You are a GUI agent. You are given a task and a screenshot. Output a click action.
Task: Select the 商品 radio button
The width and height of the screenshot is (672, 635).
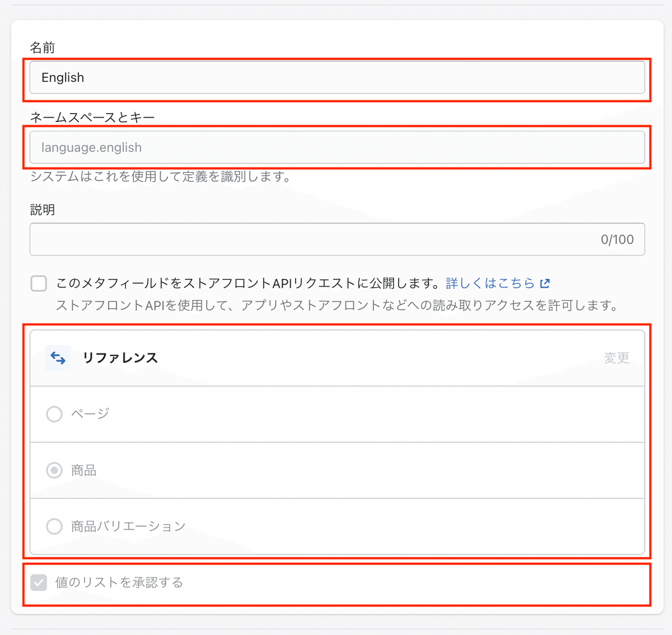tap(54, 470)
